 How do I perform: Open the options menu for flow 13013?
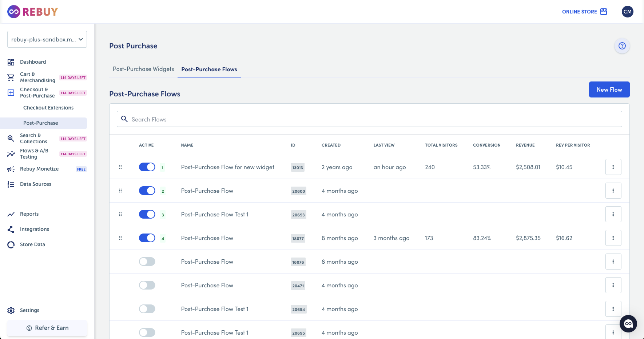tap(613, 167)
